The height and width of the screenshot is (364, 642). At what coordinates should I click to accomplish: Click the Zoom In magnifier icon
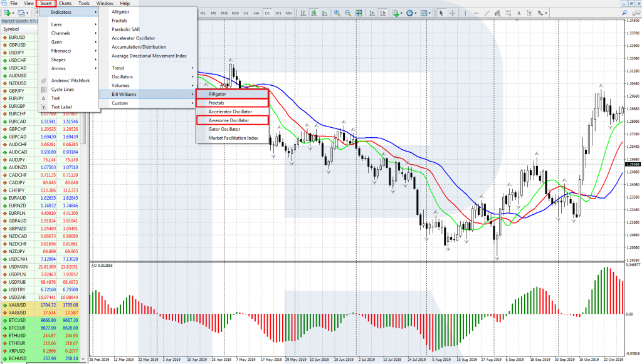[337, 13]
